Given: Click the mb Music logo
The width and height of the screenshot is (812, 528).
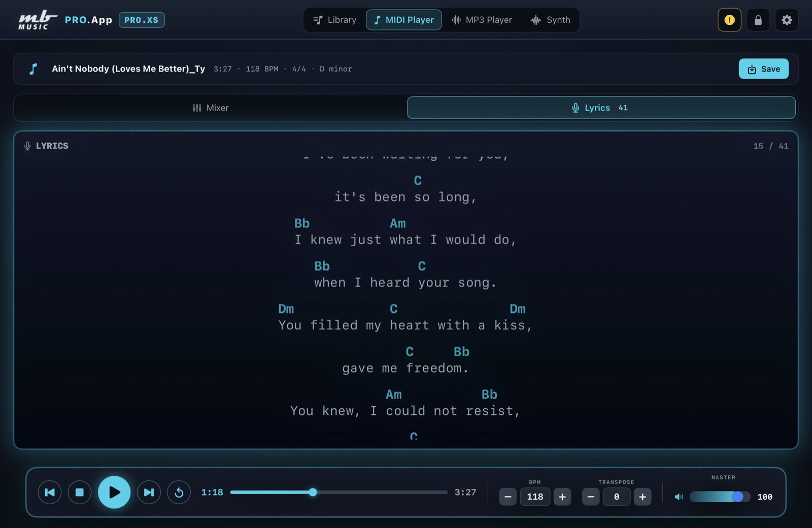Looking at the screenshot, I should (38, 20).
